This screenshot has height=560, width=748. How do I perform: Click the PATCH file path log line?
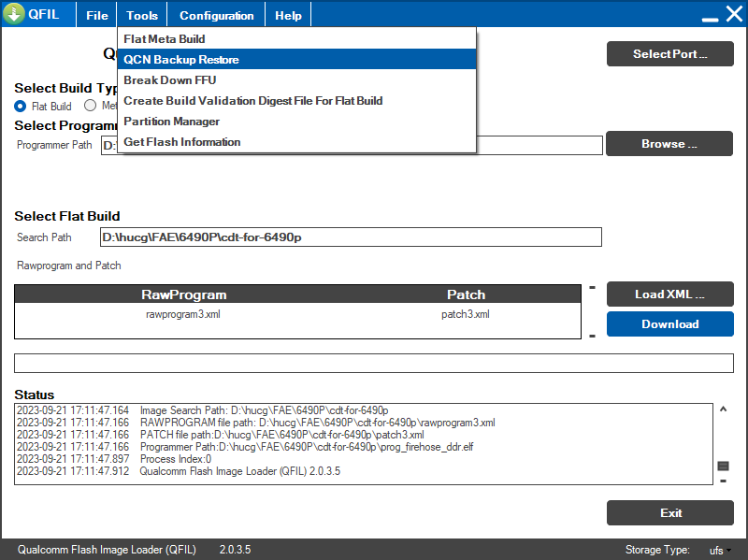221,435
